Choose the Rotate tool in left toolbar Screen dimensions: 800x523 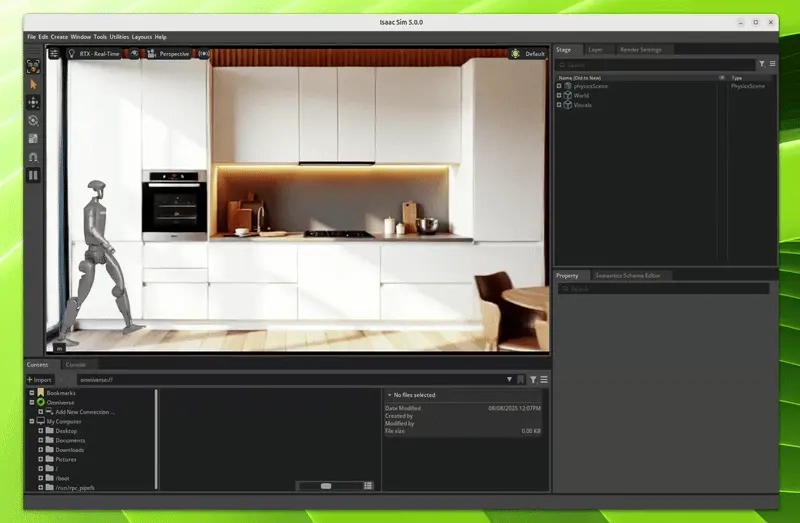(33, 120)
